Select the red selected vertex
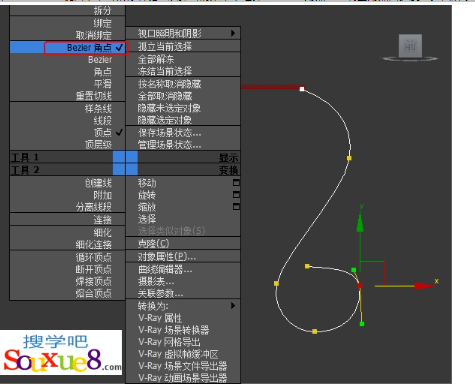This screenshot has width=475, height=386. (x=359, y=285)
